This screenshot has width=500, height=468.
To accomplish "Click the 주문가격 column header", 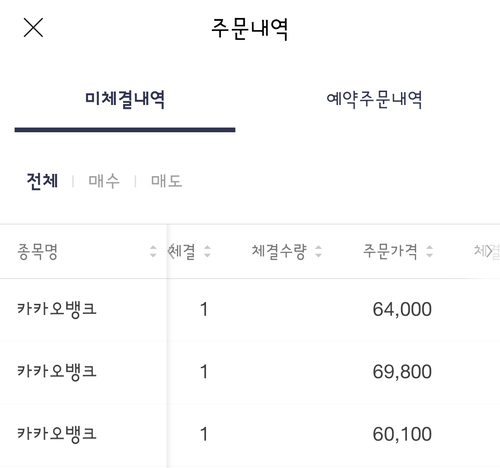I will coord(390,252).
